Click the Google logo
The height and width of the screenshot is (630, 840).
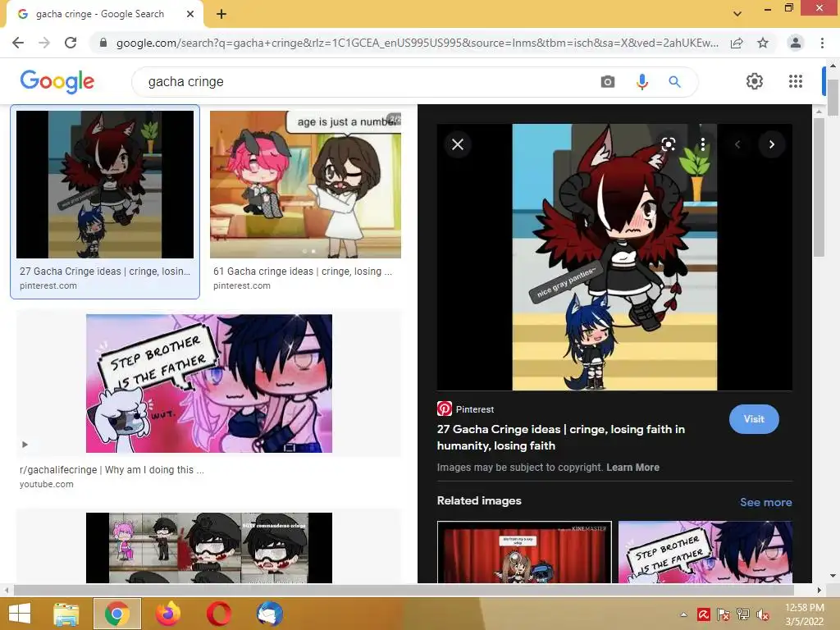[x=57, y=81]
